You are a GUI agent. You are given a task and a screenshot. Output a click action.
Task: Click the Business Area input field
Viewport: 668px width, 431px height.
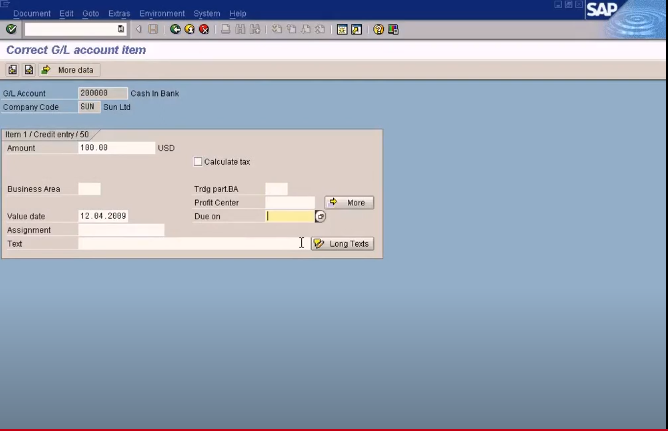pos(89,189)
